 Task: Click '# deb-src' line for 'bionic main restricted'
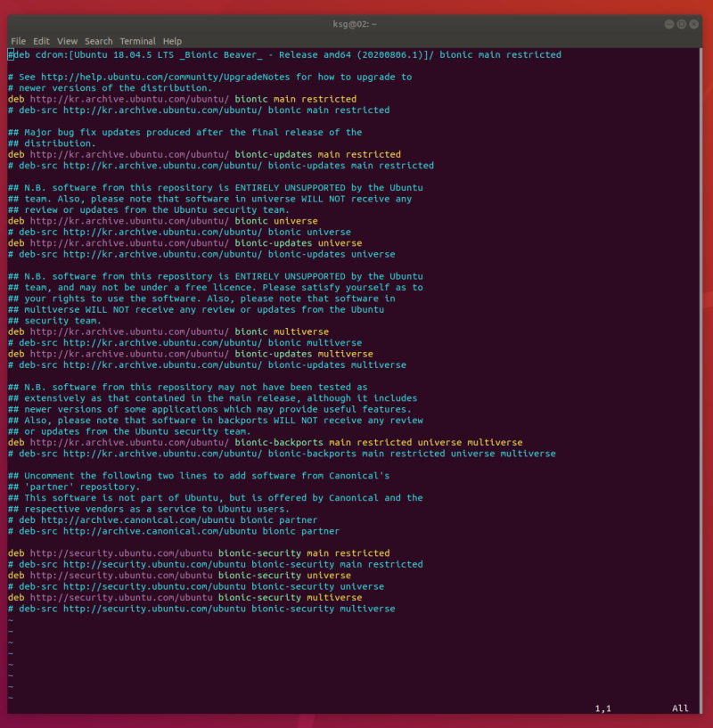coord(199,110)
